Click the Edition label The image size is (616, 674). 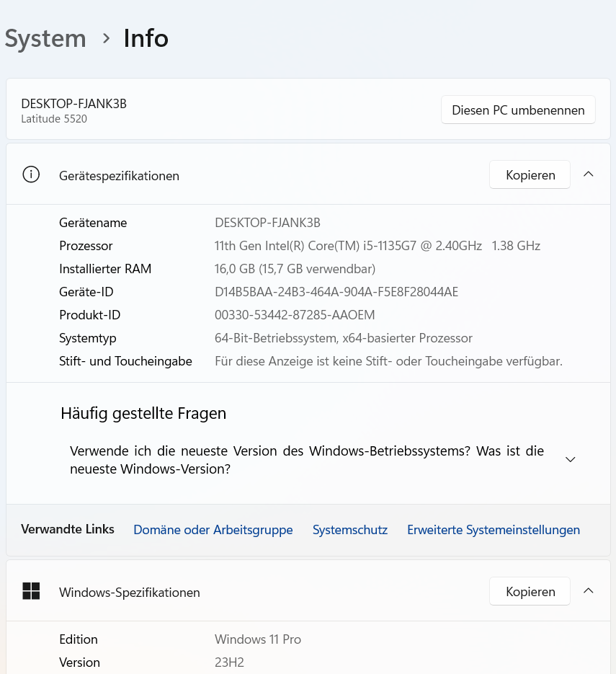[79, 639]
